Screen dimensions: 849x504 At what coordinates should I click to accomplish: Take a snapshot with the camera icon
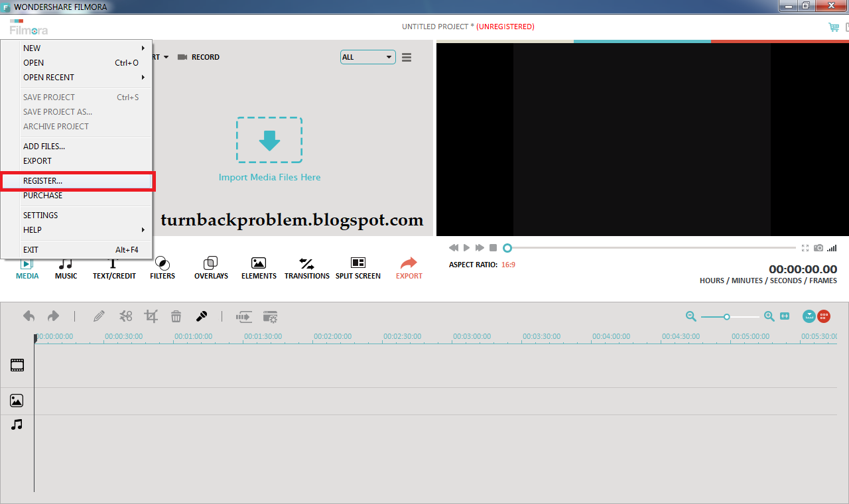click(817, 247)
